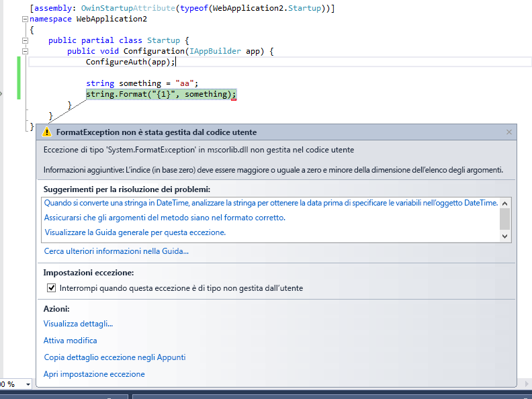Image resolution: width=532 pixels, height=399 pixels.
Task: Toggle 'Interrompi quando questa eccezione' checkbox
Action: pos(52,288)
